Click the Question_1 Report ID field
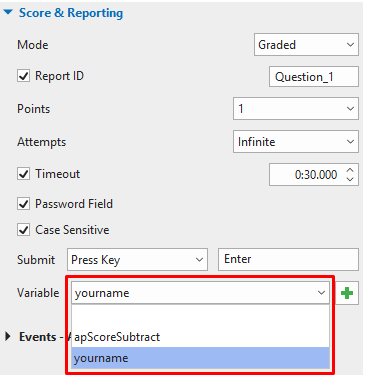The image size is (366, 378). click(x=314, y=77)
